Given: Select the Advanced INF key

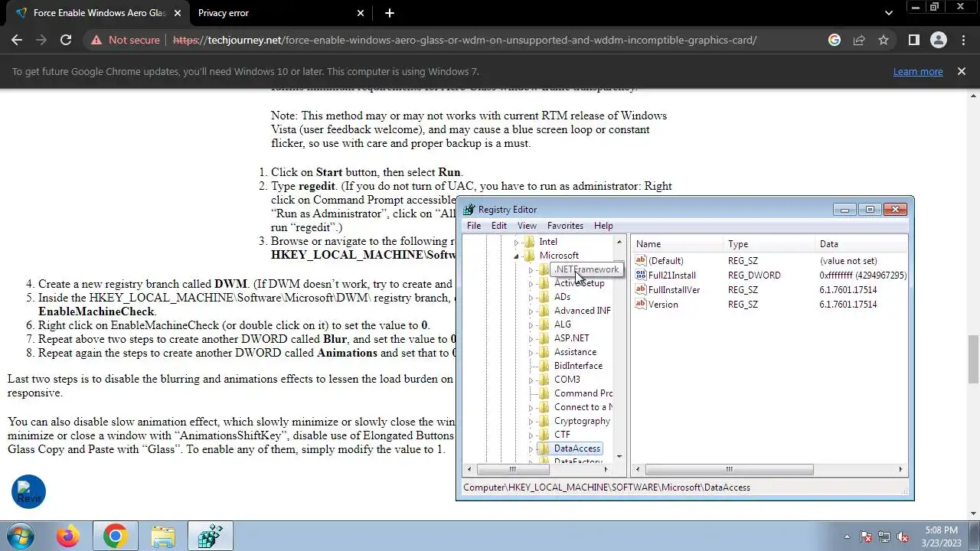Looking at the screenshot, I should 582,311.
